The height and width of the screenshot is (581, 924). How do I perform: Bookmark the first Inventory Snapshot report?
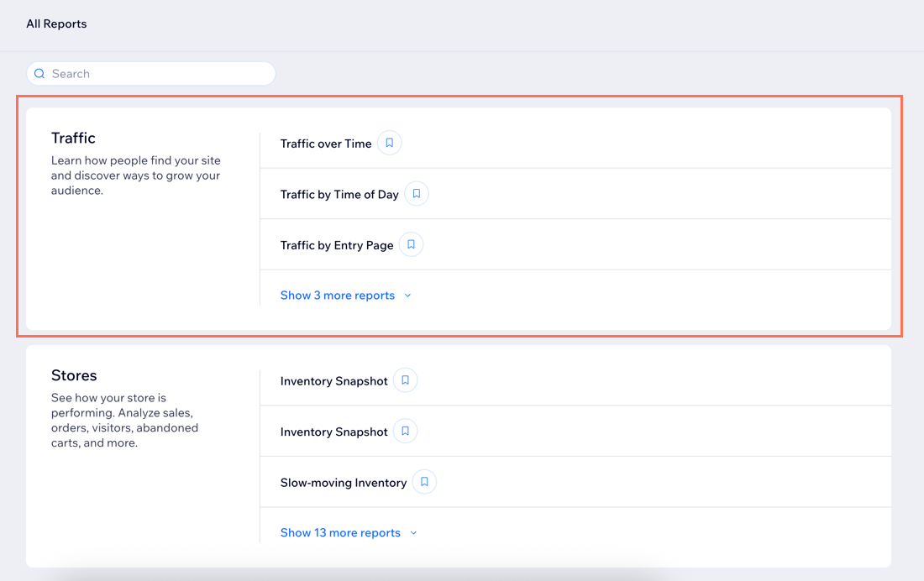click(x=405, y=381)
